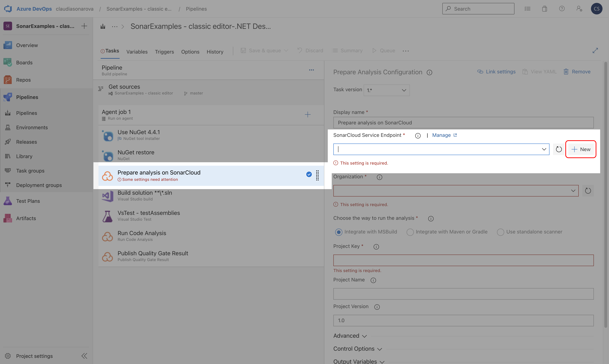Show info for Prepare Analysis Configuration title

tap(429, 73)
